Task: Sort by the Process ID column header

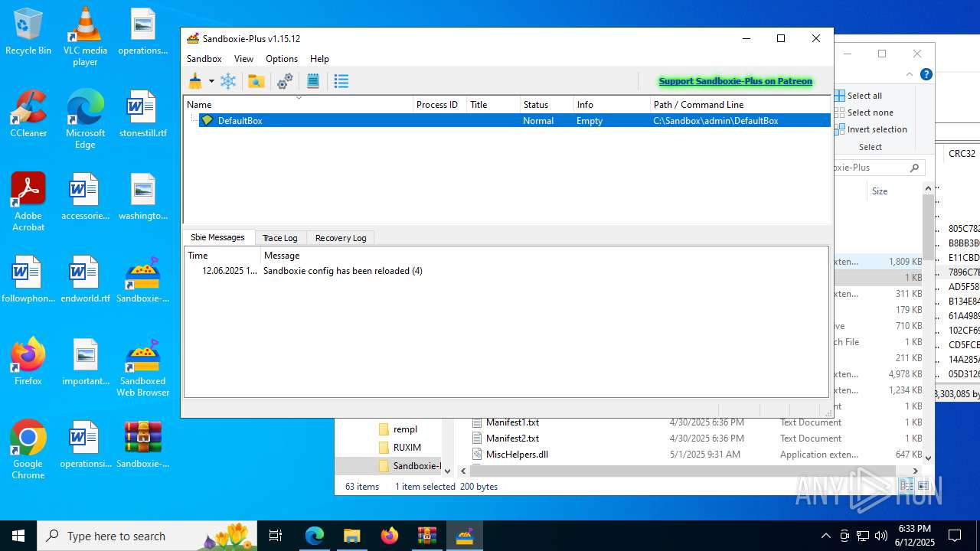Action: (x=439, y=105)
